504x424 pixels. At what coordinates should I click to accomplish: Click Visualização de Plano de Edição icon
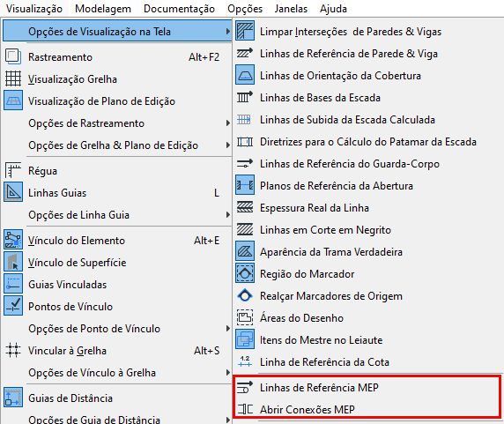[13, 100]
